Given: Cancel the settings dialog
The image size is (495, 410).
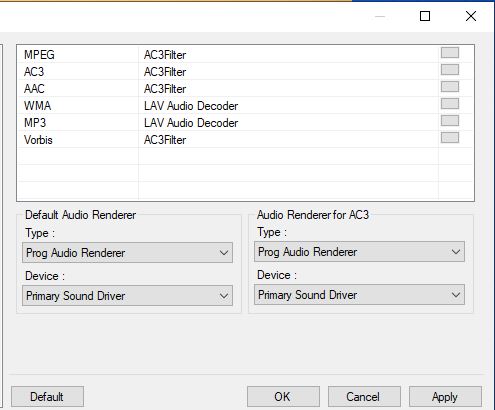Looking at the screenshot, I should pyautogui.click(x=364, y=397).
